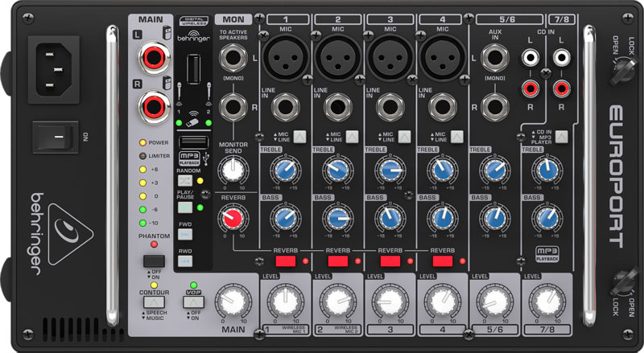Click channel 2 MIC XLR input
The width and height of the screenshot is (644, 353).
pyautogui.click(x=338, y=57)
